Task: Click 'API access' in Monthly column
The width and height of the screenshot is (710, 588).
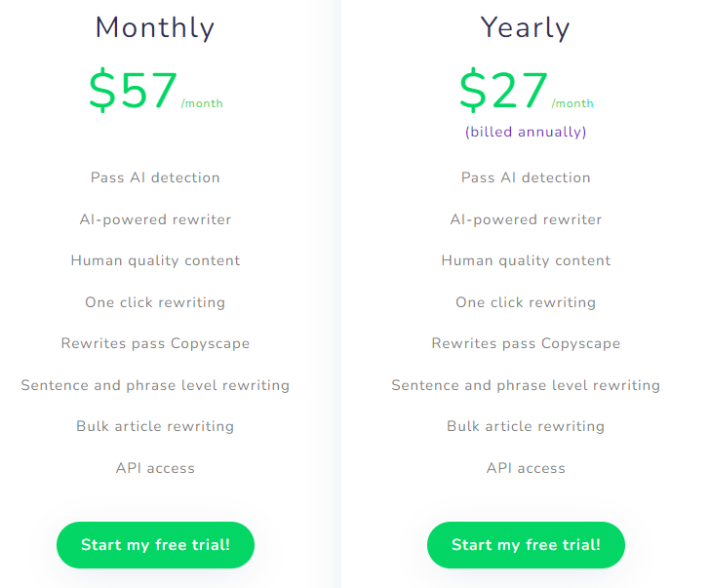Action: [155, 468]
